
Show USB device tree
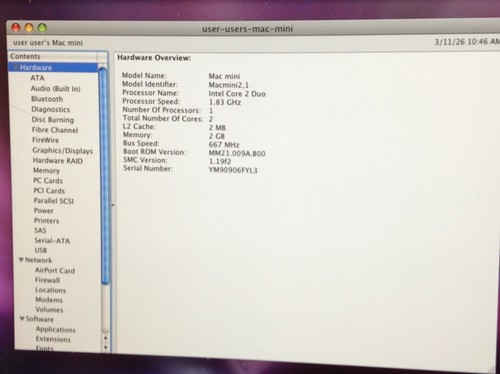[41, 250]
